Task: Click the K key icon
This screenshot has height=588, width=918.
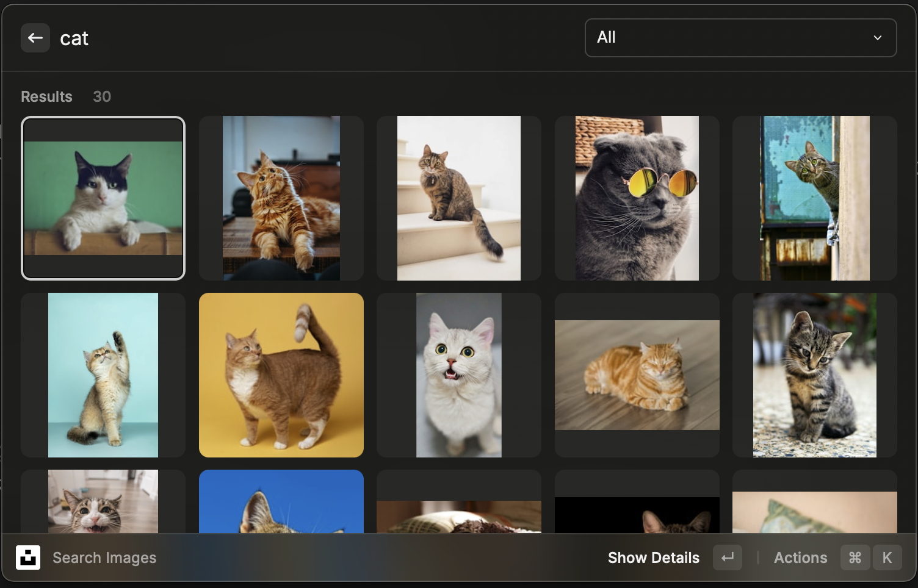Action: [887, 558]
